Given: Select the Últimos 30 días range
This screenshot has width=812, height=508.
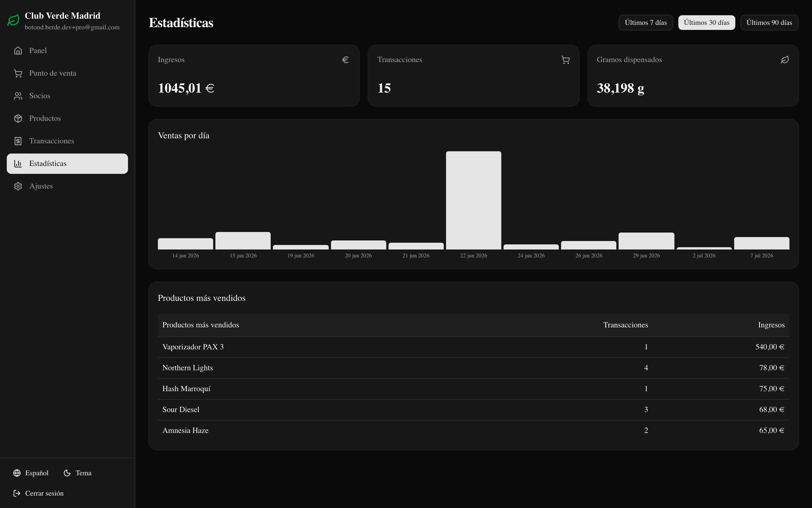Looking at the screenshot, I should 707,23.
